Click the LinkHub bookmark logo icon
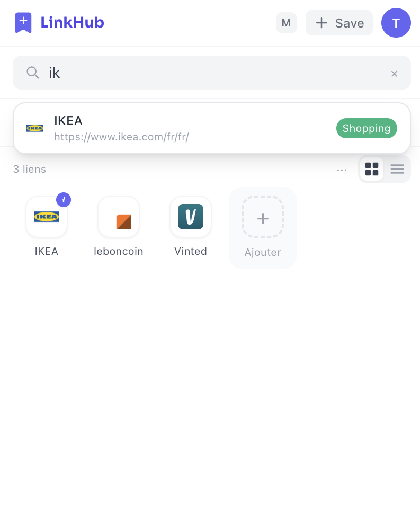The width and height of the screenshot is (420, 524). point(23,23)
